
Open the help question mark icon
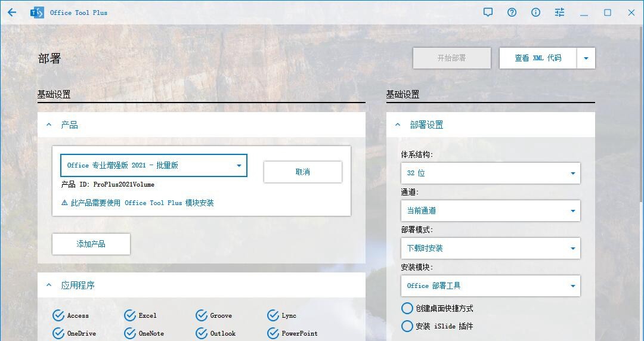[x=512, y=13]
